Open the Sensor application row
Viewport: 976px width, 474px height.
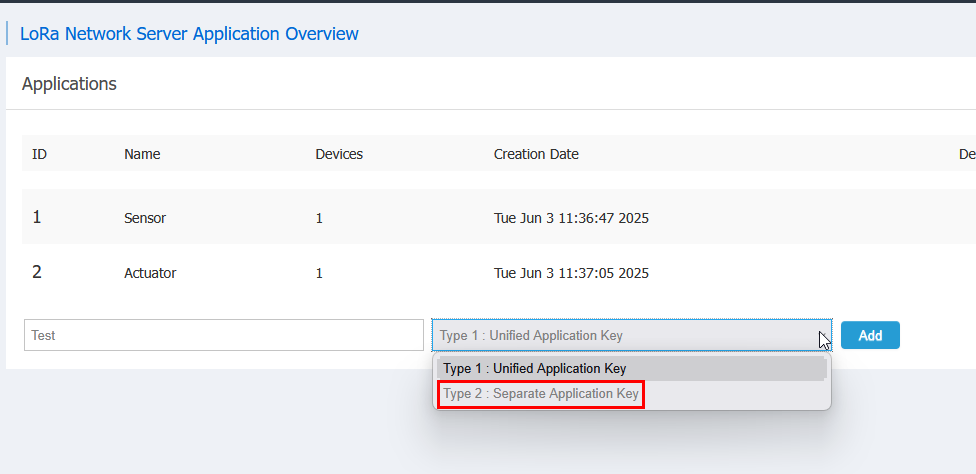point(145,217)
